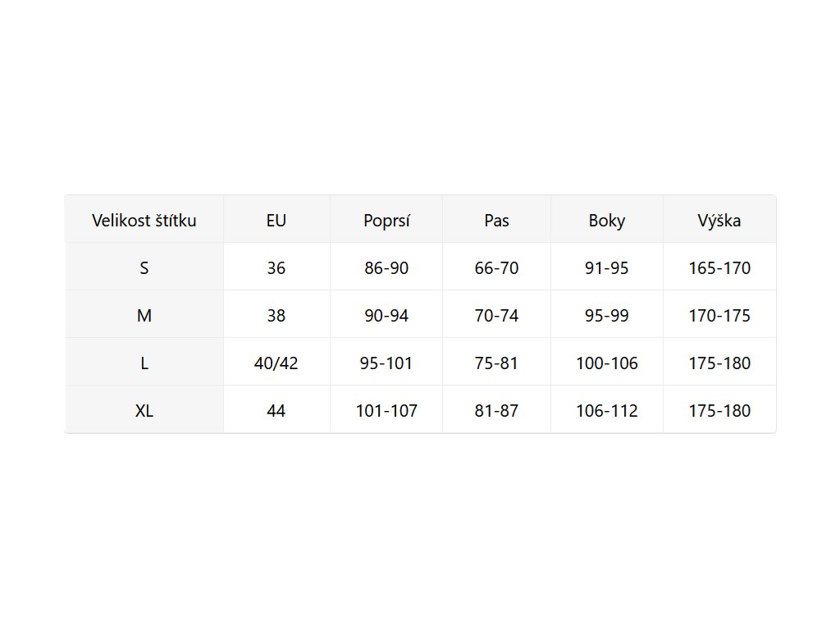
Task: Click the 101-107 bust cell
Action: pos(386,410)
